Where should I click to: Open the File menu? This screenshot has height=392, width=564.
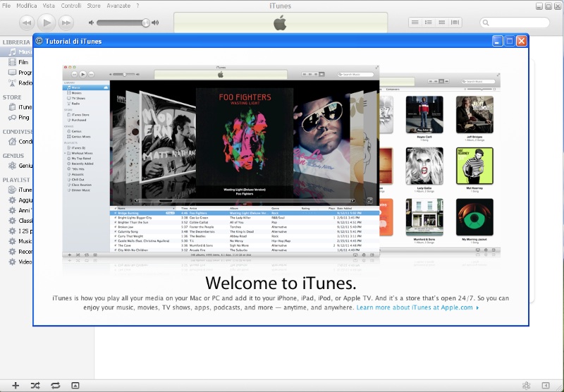7,6
